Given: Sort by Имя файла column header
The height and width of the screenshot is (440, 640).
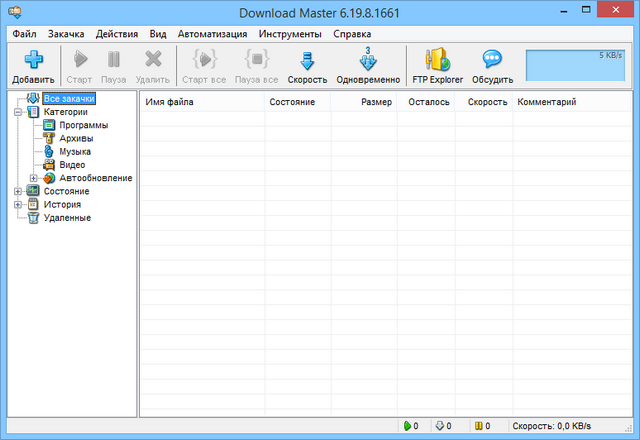Looking at the screenshot, I should pyautogui.click(x=200, y=102).
